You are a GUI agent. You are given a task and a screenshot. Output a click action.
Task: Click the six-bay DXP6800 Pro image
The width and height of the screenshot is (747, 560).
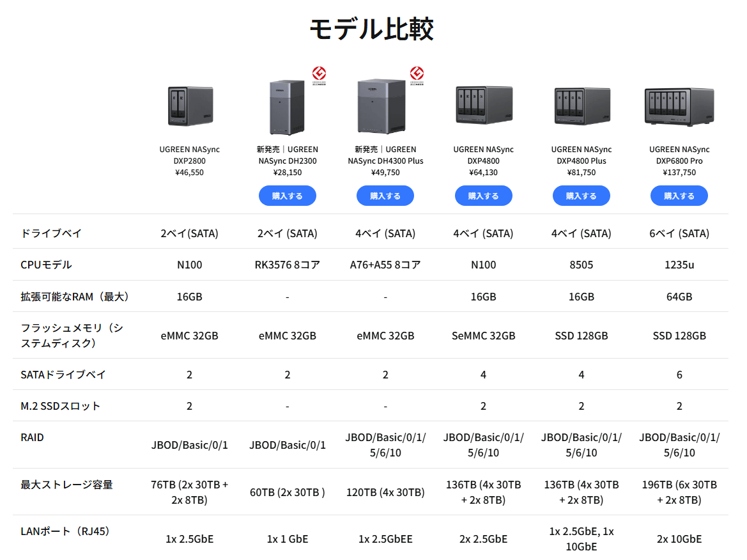(679, 106)
